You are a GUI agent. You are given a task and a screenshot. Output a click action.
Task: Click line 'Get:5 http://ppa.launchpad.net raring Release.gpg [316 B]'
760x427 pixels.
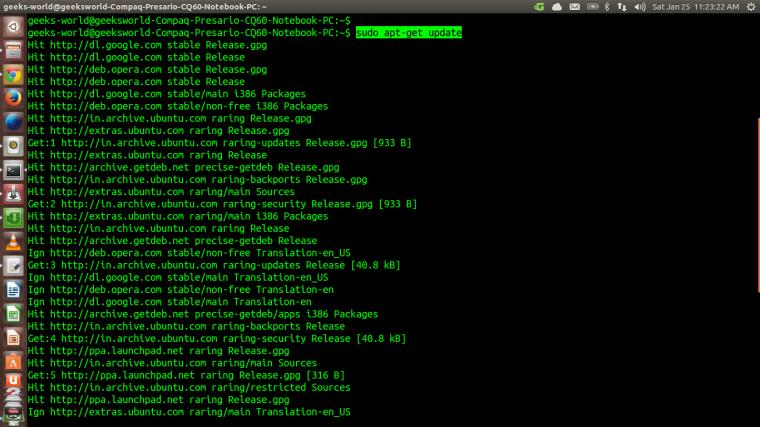[186, 375]
